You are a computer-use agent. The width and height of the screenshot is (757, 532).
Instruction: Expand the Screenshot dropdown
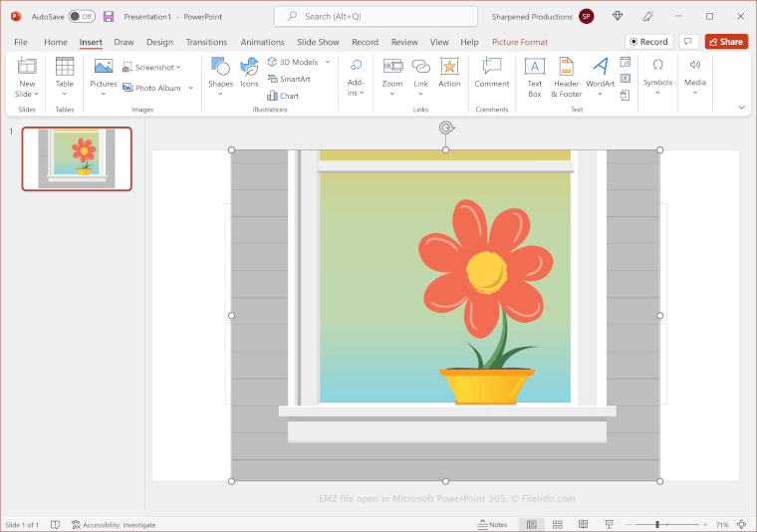(178, 67)
